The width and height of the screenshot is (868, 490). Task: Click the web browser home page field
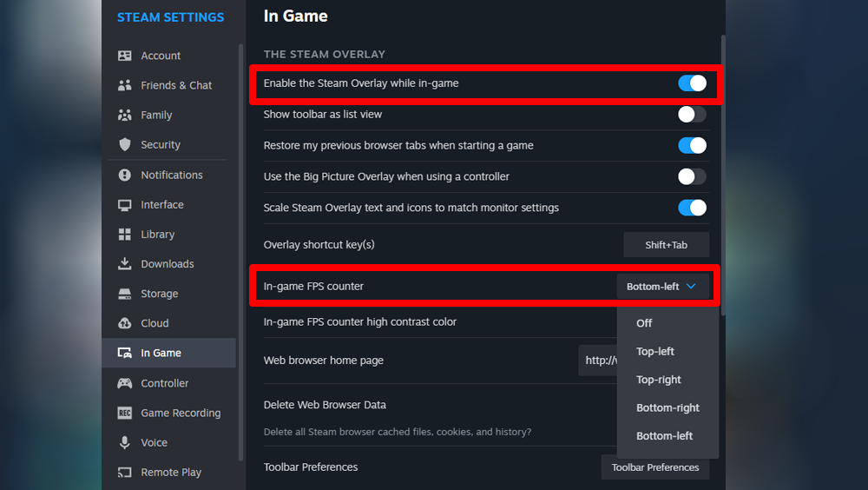[599, 361]
